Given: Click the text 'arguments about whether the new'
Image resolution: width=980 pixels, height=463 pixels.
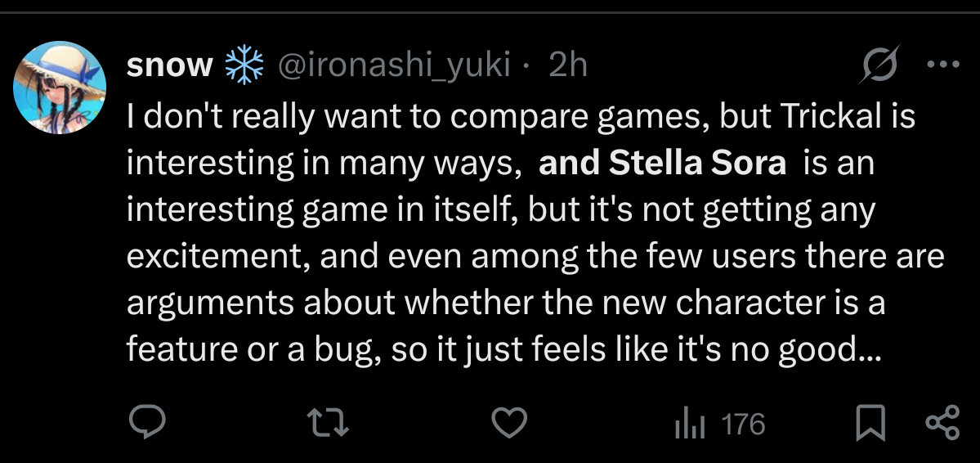Looking at the screenshot, I should [396, 303].
